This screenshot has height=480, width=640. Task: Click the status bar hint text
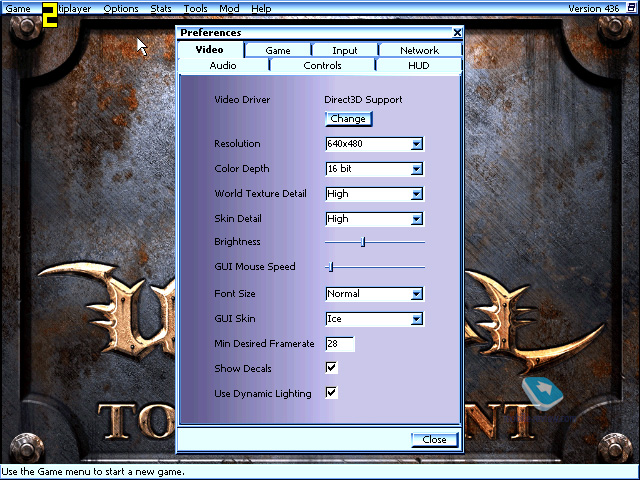pyautogui.click(x=93, y=472)
